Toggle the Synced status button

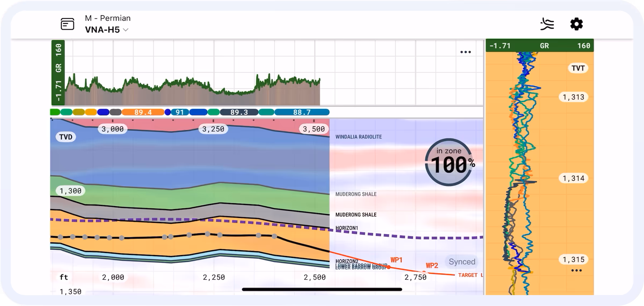click(x=462, y=261)
